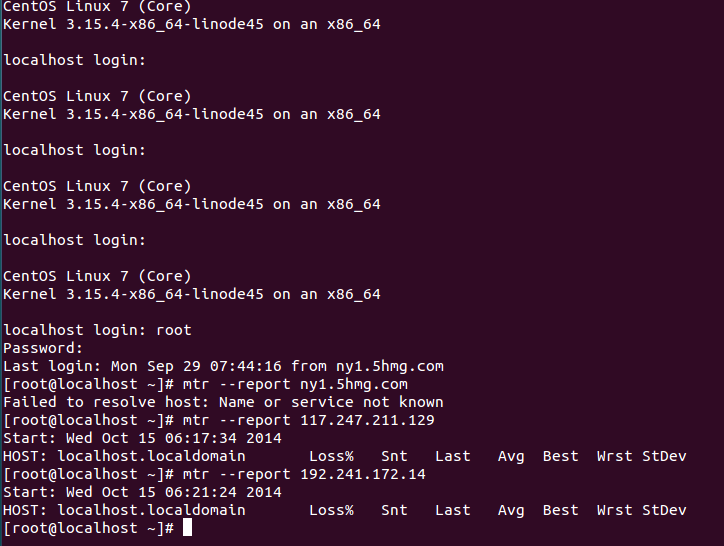
Task: Click the Start: Wed Oct 15 06:17:34 line
Action: (x=142, y=438)
